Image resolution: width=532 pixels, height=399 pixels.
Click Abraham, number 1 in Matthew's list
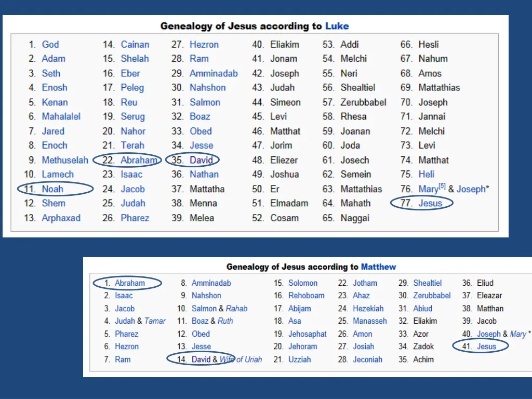coord(129,283)
